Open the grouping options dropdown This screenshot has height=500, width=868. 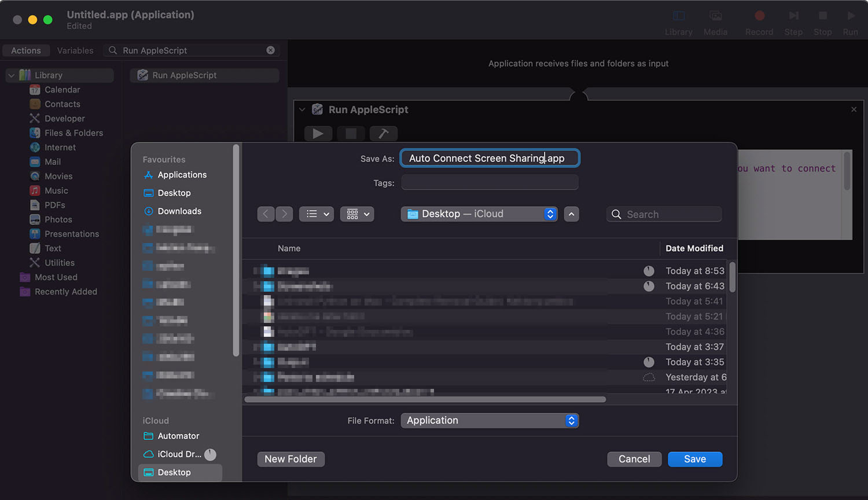tap(357, 214)
